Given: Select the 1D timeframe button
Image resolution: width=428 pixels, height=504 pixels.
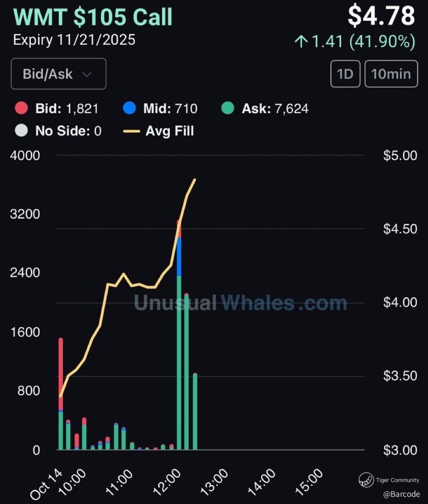Looking at the screenshot, I should [x=345, y=74].
